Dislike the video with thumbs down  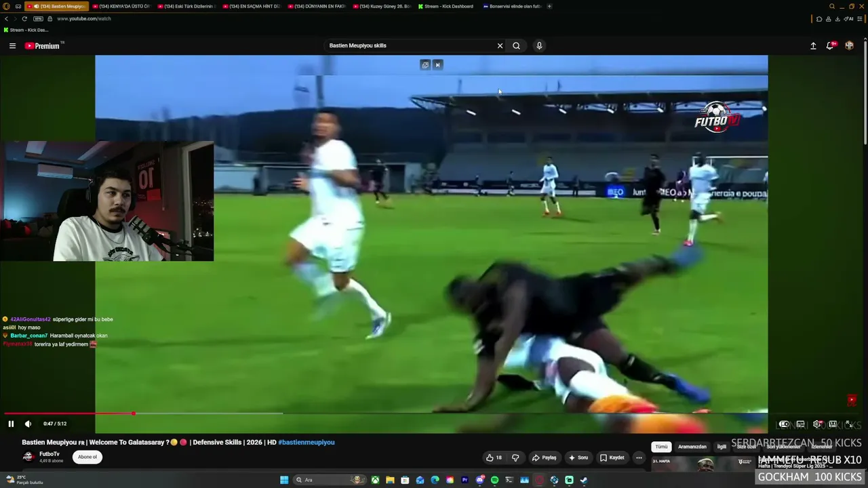click(515, 457)
